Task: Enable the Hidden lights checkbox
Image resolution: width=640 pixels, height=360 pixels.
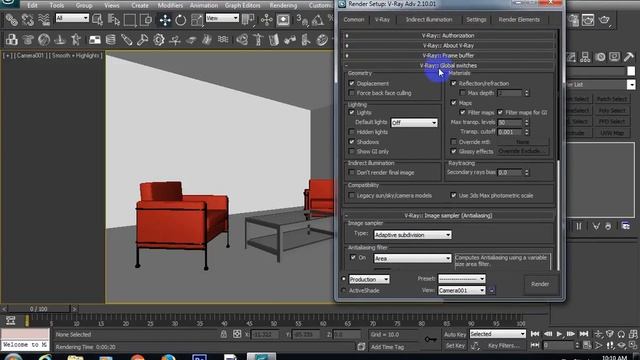Action: pyautogui.click(x=351, y=132)
